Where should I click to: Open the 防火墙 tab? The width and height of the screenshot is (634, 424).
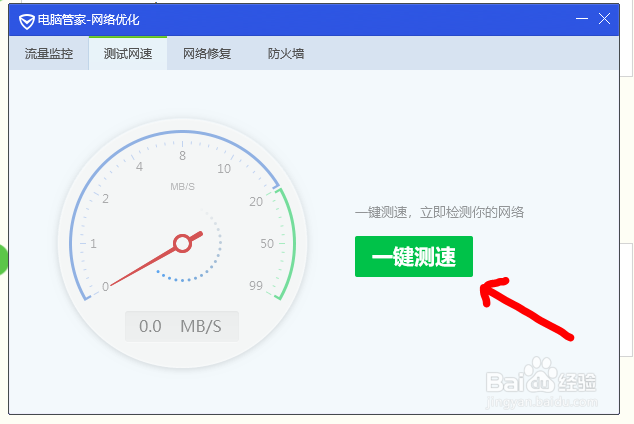[286, 53]
